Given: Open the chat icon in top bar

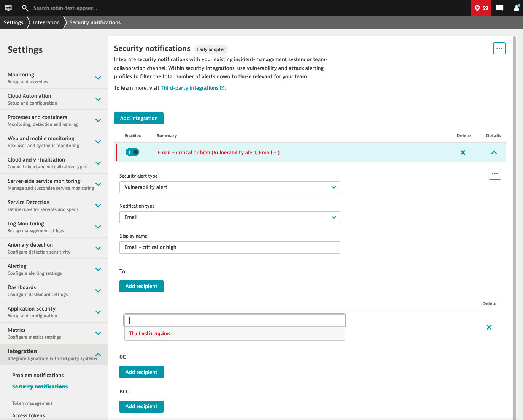Looking at the screenshot, I should pyautogui.click(x=500, y=8).
